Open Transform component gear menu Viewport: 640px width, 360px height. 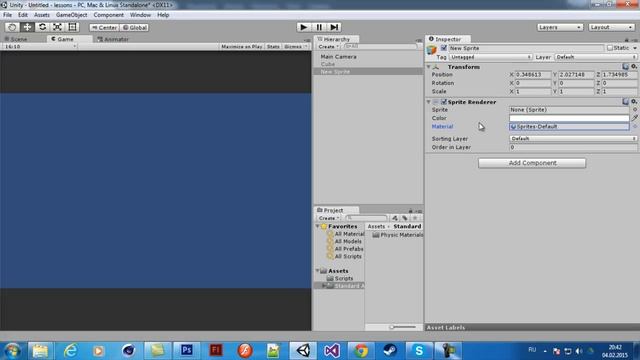click(634, 67)
